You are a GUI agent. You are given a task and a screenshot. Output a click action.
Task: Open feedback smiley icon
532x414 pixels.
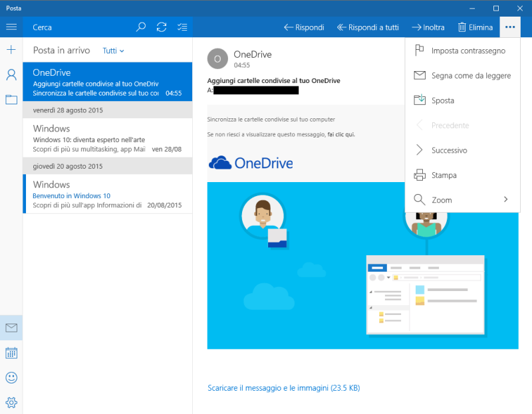[11, 377]
